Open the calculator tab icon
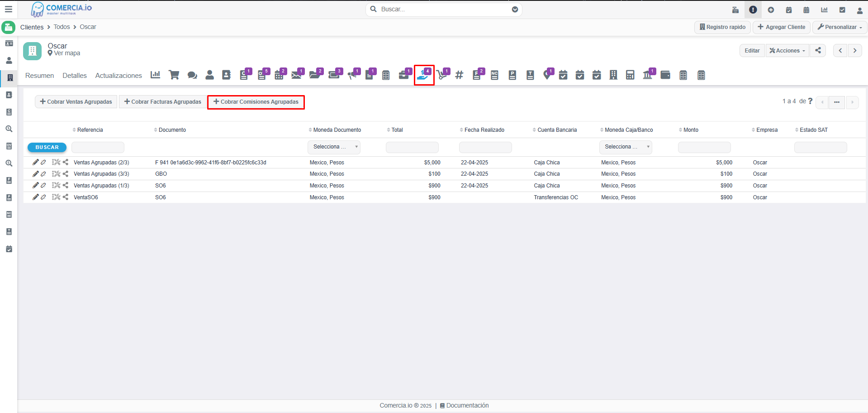This screenshot has height=413, width=868. click(630, 75)
